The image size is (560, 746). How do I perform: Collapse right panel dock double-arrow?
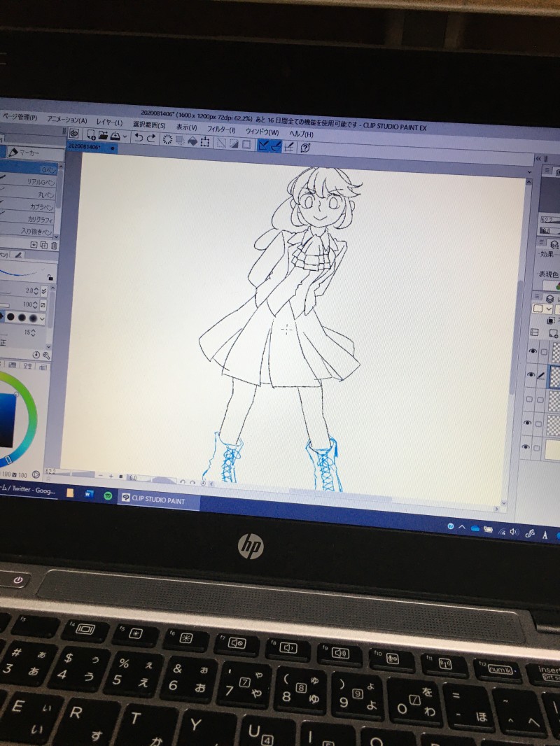[538, 158]
